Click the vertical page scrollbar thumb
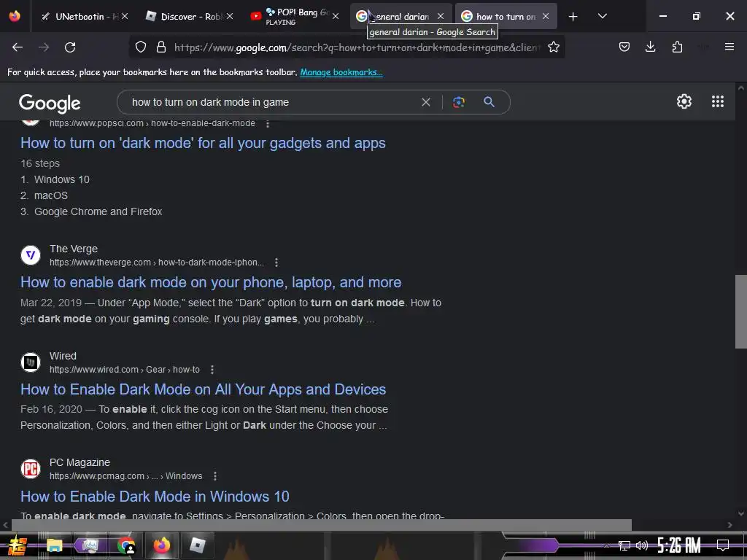 (741, 312)
